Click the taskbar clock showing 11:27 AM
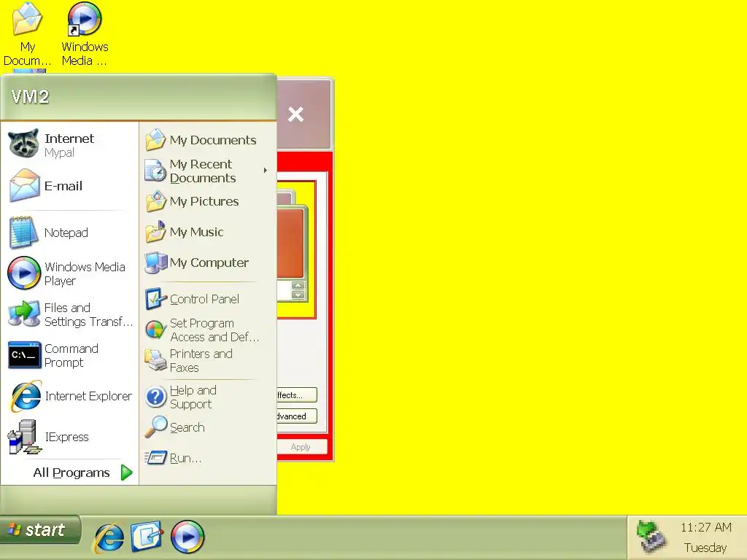Image resolution: width=747 pixels, height=560 pixels. [x=705, y=528]
